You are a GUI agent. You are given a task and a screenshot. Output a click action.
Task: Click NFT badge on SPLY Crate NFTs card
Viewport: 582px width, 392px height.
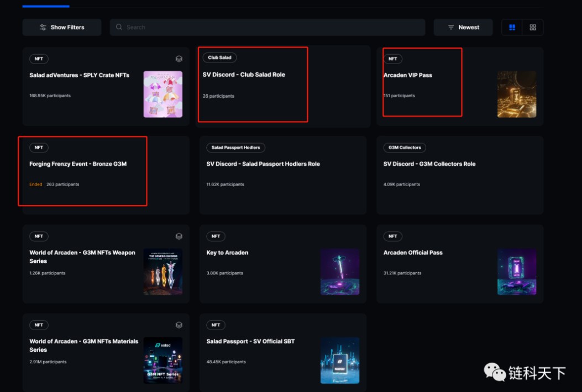click(x=39, y=59)
